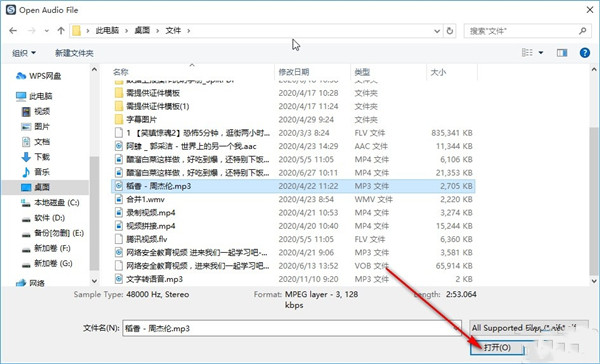Open the 图片 folder in sidebar
Image resolution: width=600 pixels, height=364 pixels.
pyautogui.click(x=36, y=126)
